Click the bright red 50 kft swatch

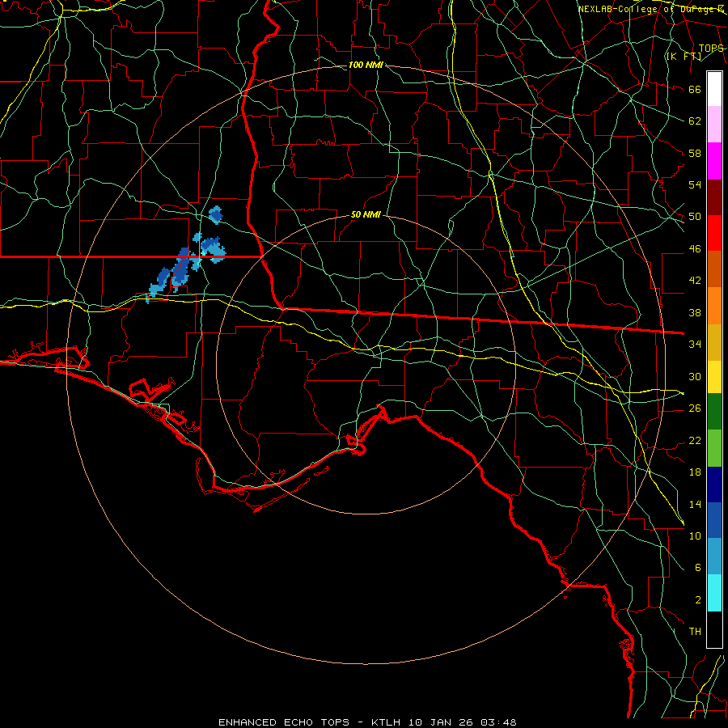714,233
